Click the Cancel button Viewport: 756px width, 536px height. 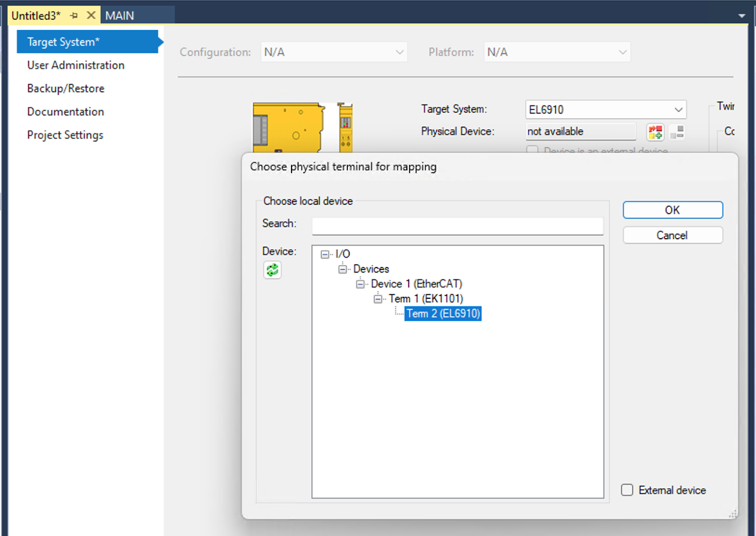pyautogui.click(x=672, y=235)
